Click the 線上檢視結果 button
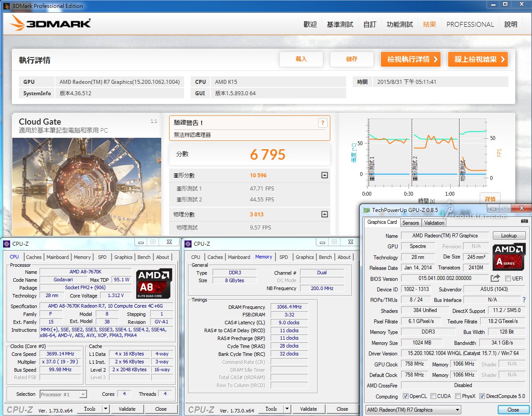 478,59
